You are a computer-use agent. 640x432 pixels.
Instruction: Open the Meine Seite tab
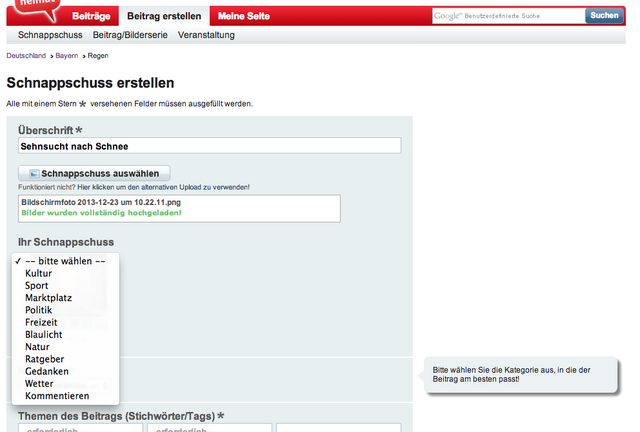[244, 16]
